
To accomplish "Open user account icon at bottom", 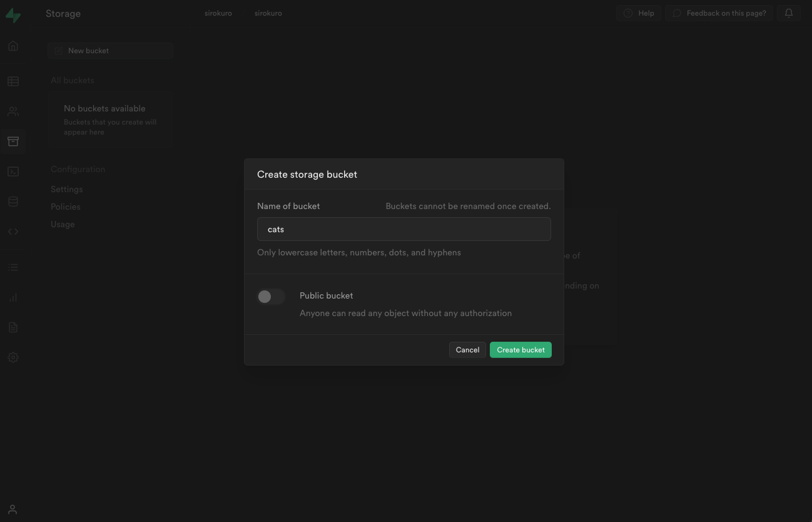I will 13,509.
